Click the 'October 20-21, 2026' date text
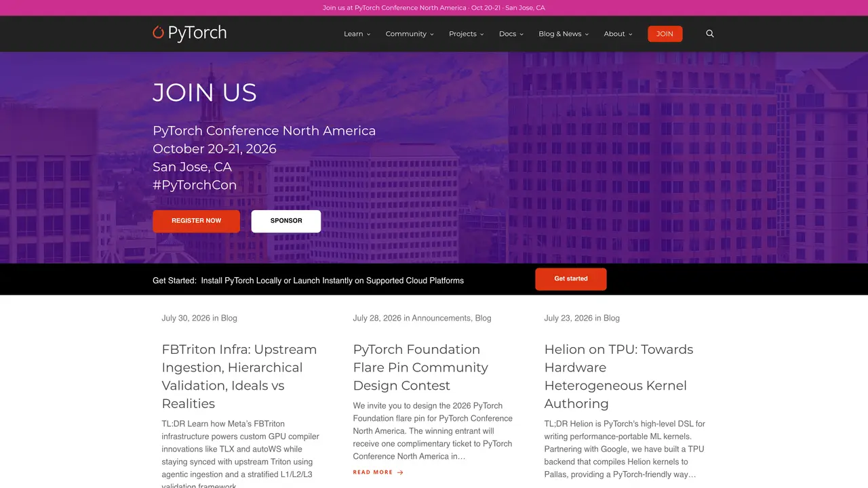The height and width of the screenshot is (488, 868). tap(214, 149)
